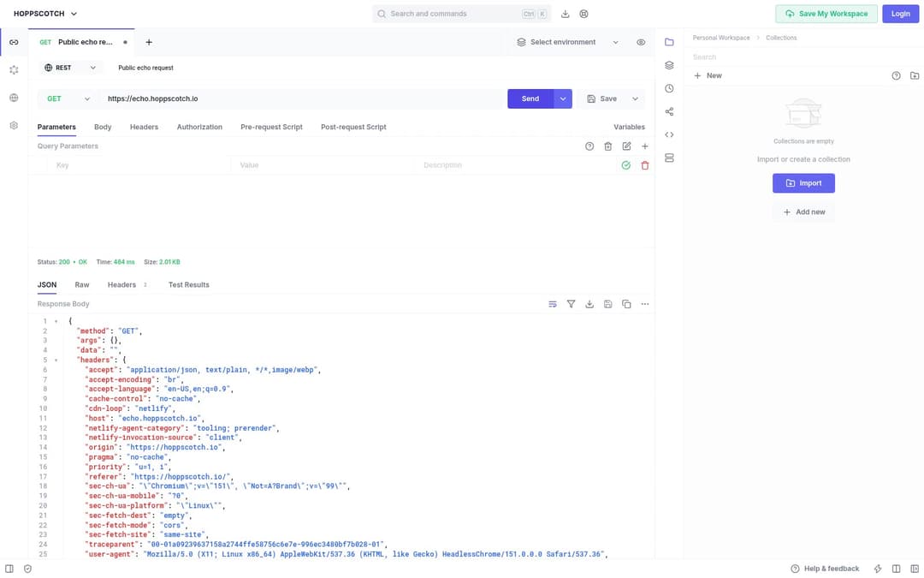Switch to the Raw response tab

pos(82,285)
